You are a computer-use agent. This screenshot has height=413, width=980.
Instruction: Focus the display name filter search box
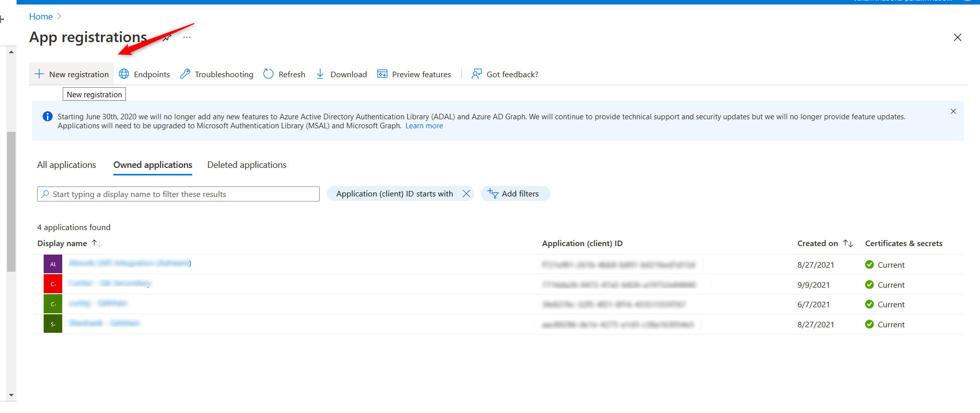click(178, 194)
